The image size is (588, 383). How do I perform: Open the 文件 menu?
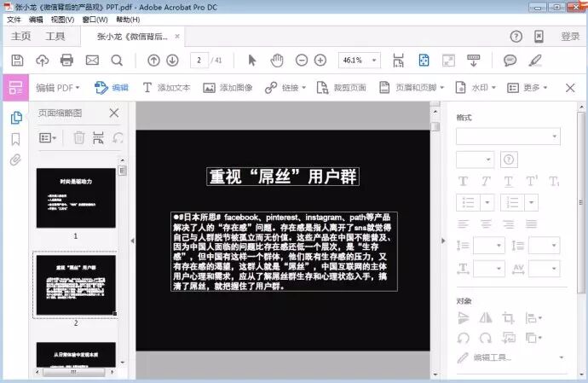click(x=14, y=20)
